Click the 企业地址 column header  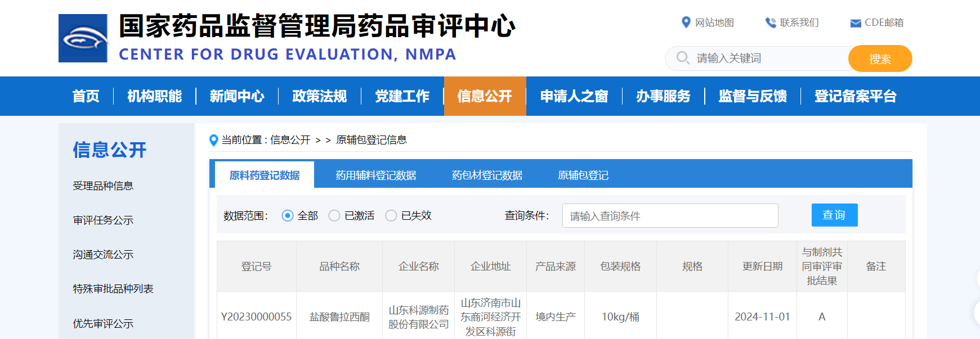click(491, 266)
